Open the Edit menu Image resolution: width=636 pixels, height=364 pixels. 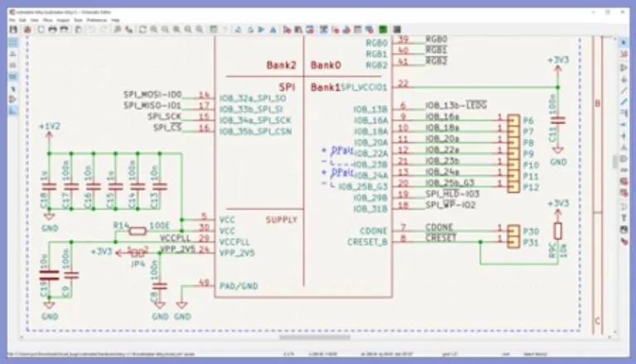pos(22,20)
